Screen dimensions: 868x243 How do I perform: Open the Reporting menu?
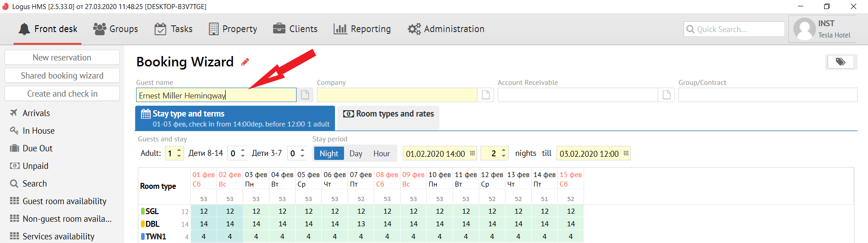click(x=362, y=29)
